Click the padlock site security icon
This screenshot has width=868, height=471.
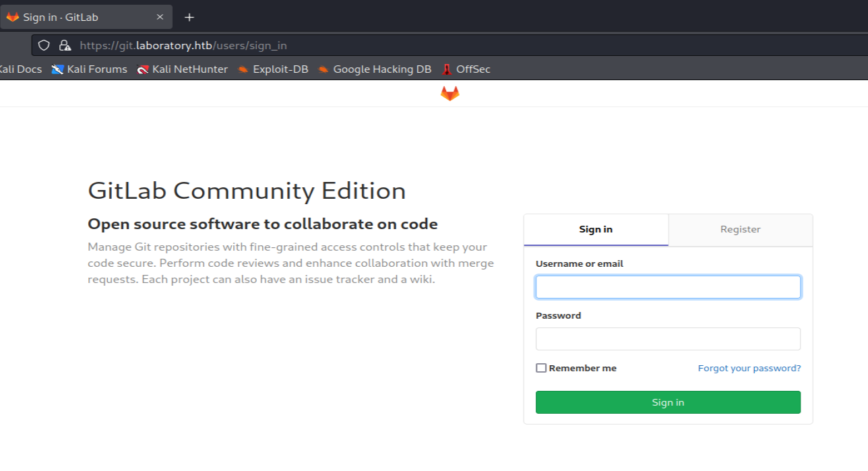[65, 46]
